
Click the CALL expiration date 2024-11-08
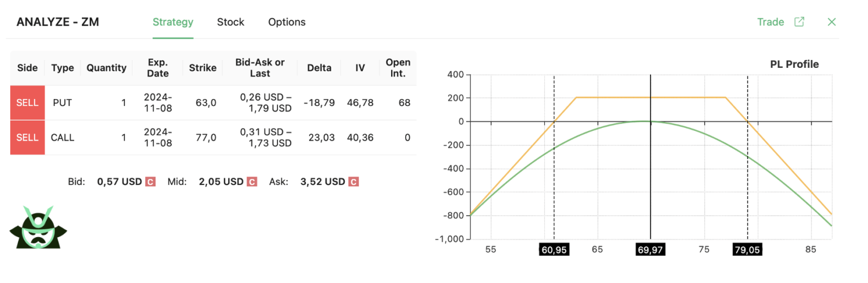click(158, 138)
